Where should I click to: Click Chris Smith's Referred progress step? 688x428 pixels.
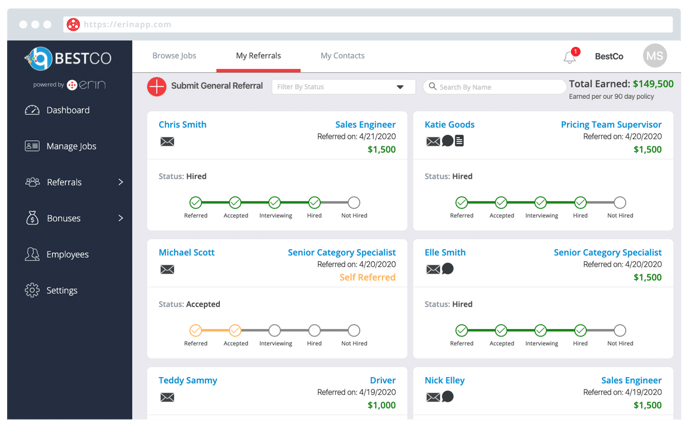click(x=196, y=202)
